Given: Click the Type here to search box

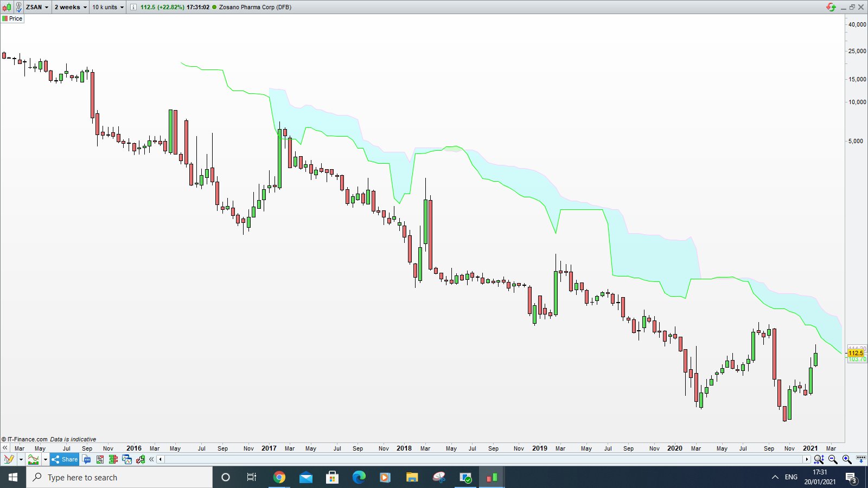Looking at the screenshot, I should click(119, 477).
